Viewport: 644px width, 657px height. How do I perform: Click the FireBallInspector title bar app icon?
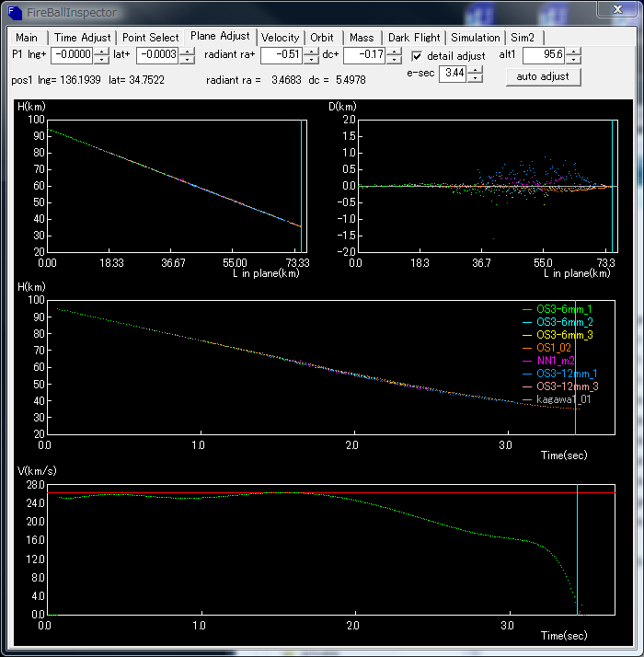click(16, 11)
